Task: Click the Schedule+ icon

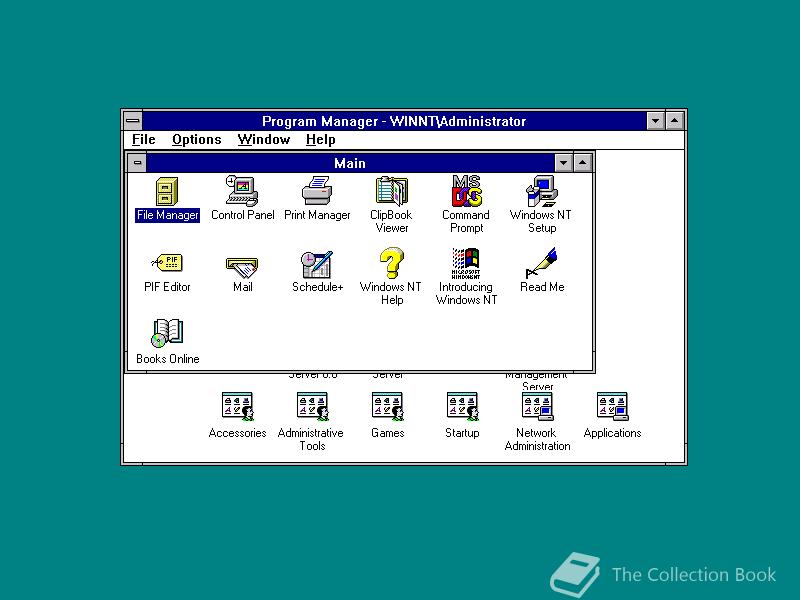Action: coord(317,264)
